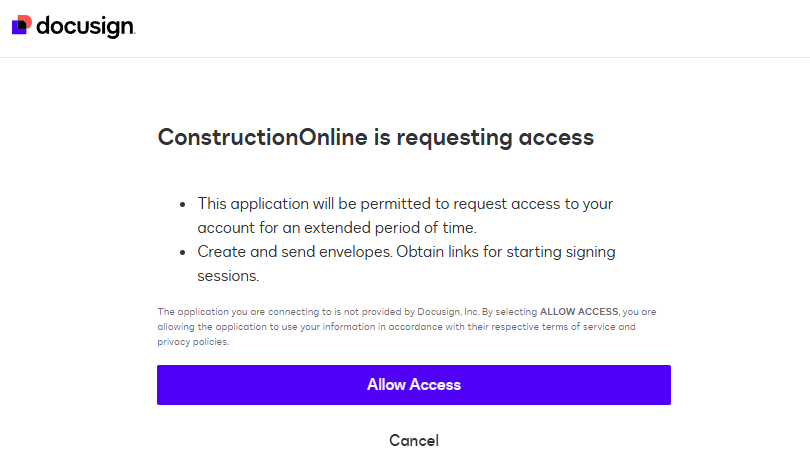Click the first bullet point marker
810x462 pixels.
[183, 204]
